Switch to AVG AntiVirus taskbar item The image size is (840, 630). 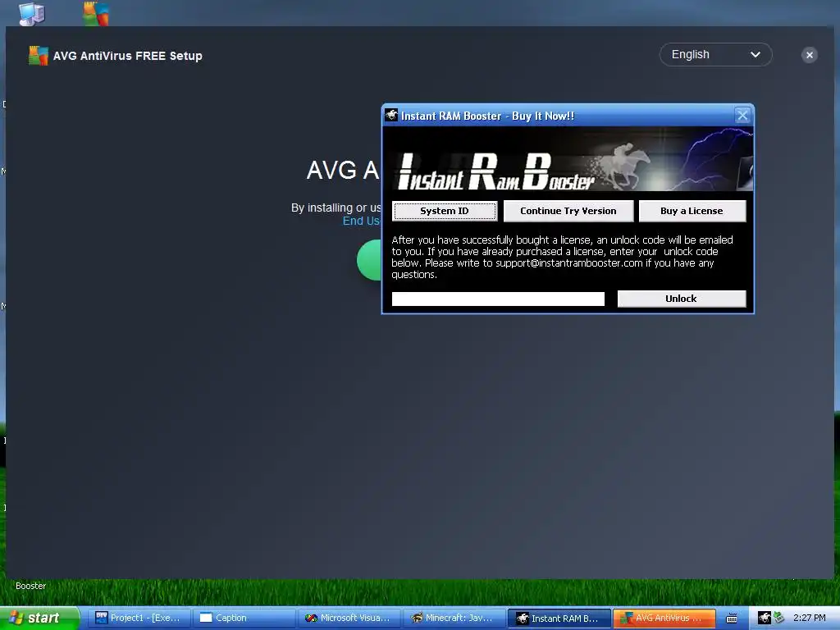click(664, 619)
